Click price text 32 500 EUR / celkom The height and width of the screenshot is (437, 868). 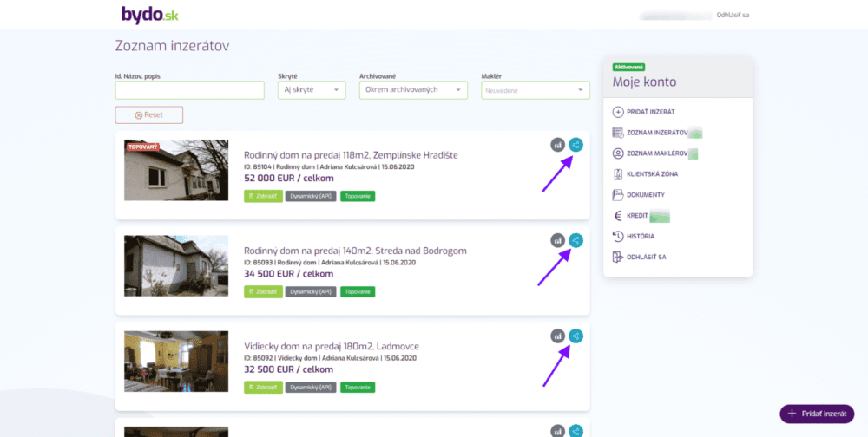click(x=289, y=369)
